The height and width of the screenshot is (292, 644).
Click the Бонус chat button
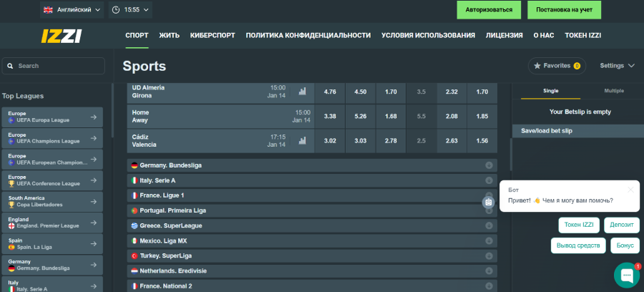click(625, 245)
